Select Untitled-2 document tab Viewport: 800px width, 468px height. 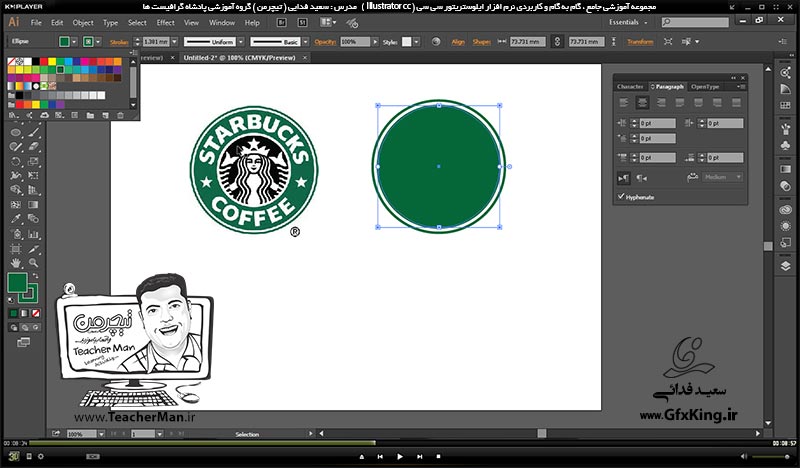pos(239,58)
